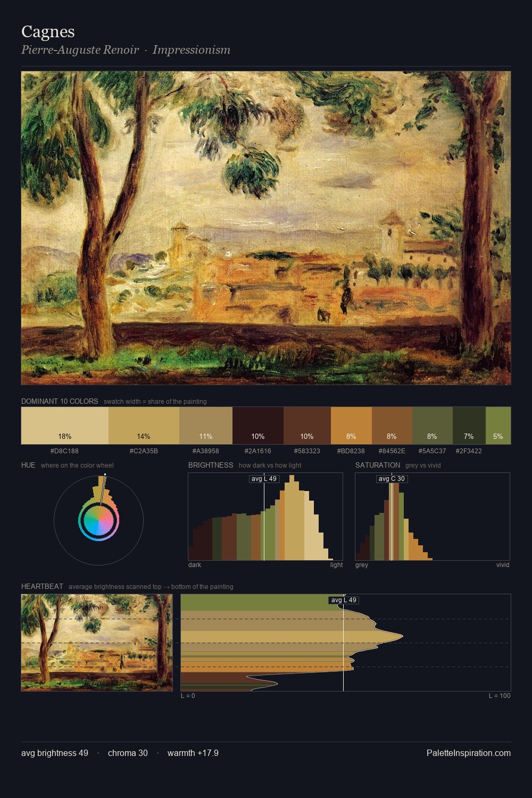Click "how dark vs how light" caption

(x=270, y=465)
